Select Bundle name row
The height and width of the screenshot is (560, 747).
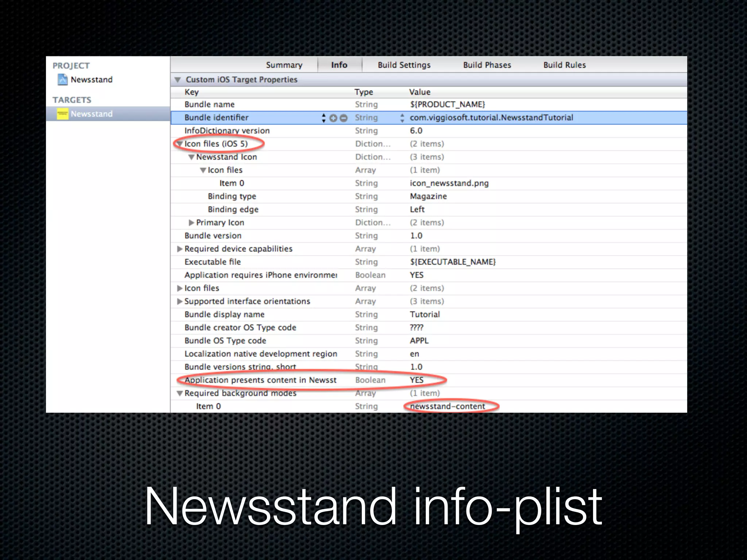coord(429,105)
